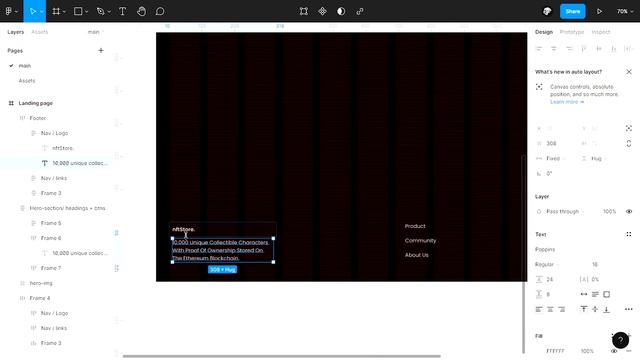
Task: Click the Align right icon in Design panel
Action: click(569, 49)
